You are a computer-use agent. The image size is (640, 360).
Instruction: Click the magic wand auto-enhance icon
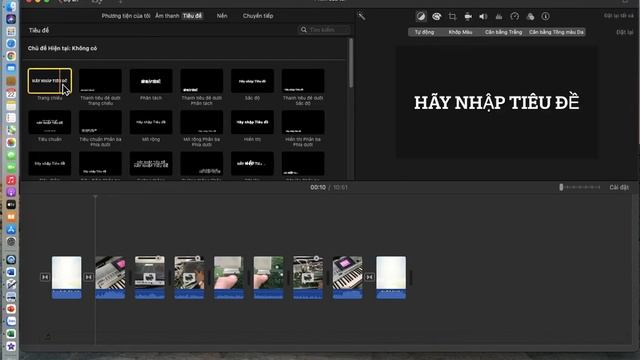coord(362,16)
